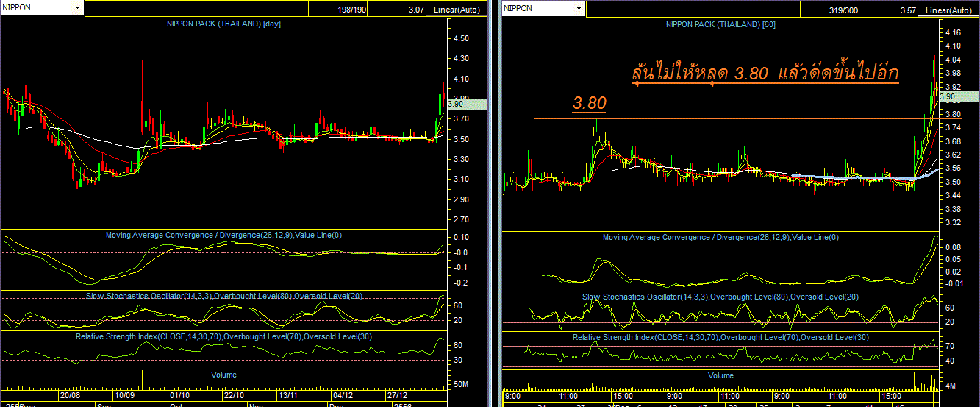This screenshot has height=407, width=980.
Task: Click the 04/12 date on day chart axis
Action: 342,395
